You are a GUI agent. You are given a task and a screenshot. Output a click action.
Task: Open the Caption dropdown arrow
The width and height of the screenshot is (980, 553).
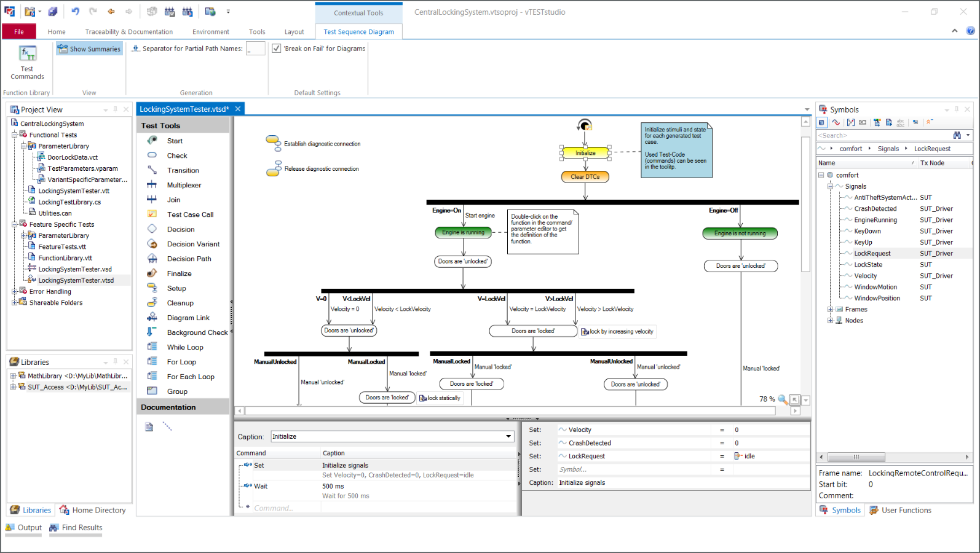click(508, 436)
